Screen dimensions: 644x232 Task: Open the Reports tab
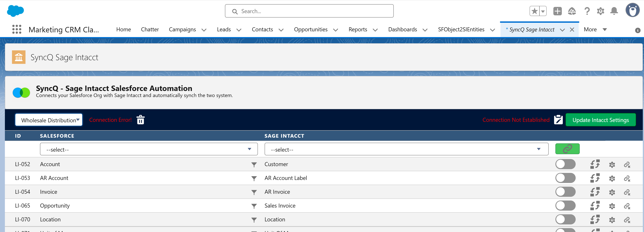click(x=358, y=29)
